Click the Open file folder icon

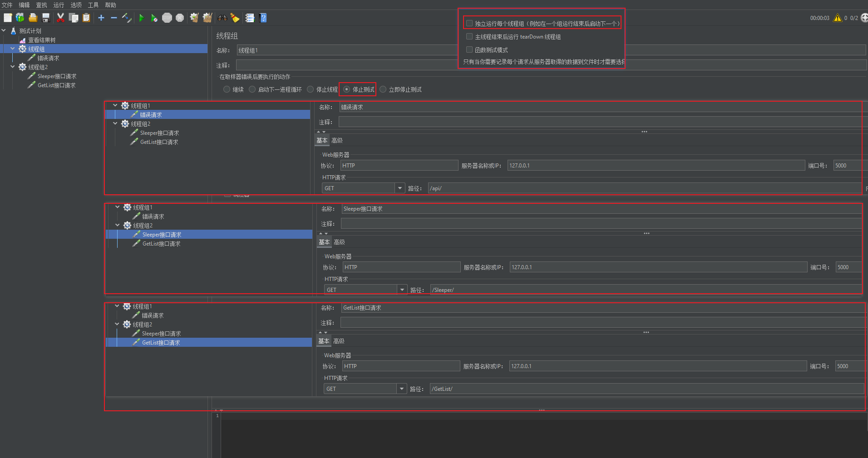tap(33, 18)
